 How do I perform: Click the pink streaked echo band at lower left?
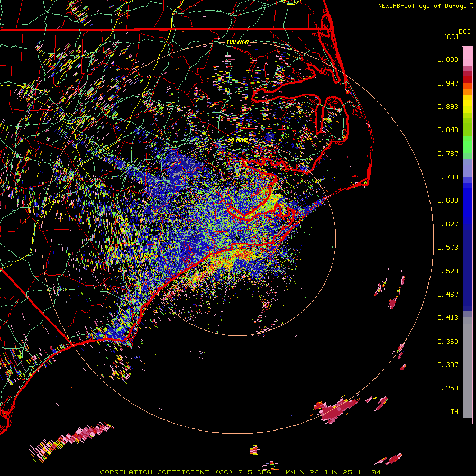tap(71, 441)
